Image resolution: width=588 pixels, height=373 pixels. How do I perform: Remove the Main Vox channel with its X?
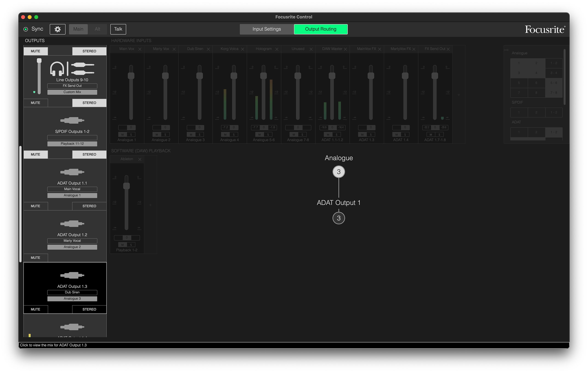click(x=140, y=49)
